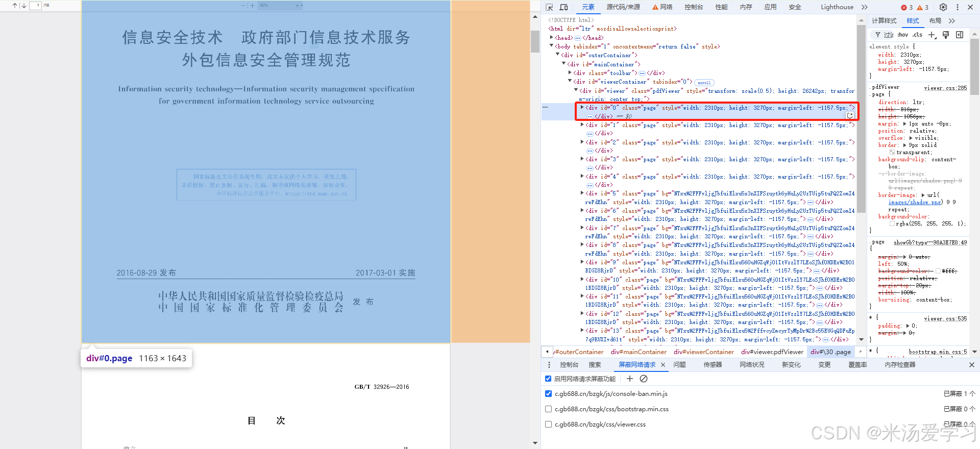
Task: Select div#viewer.pdfViewer breadcrumb
Action: coord(772,352)
